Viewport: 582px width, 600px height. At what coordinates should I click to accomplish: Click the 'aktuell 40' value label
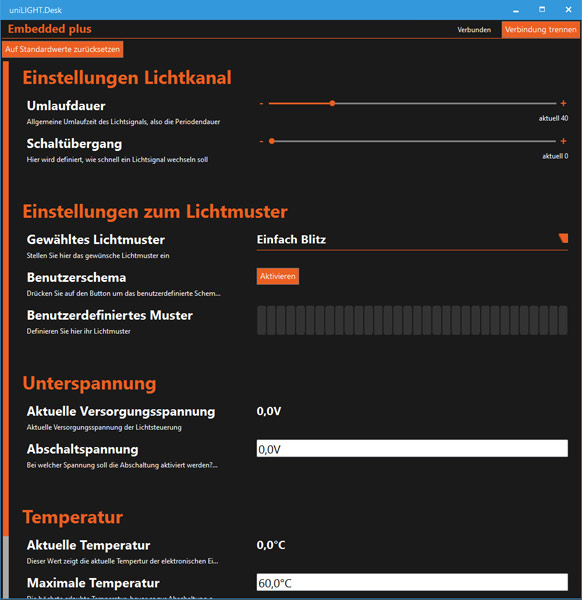553,118
